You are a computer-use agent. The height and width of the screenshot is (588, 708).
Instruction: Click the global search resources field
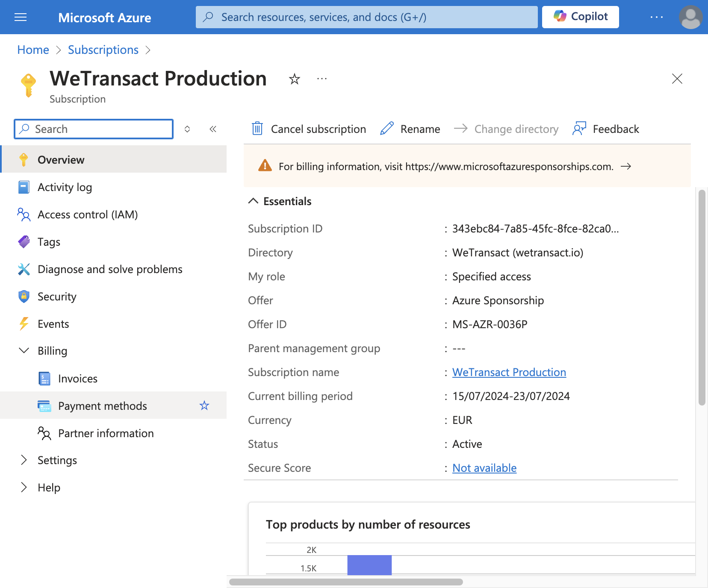point(366,17)
